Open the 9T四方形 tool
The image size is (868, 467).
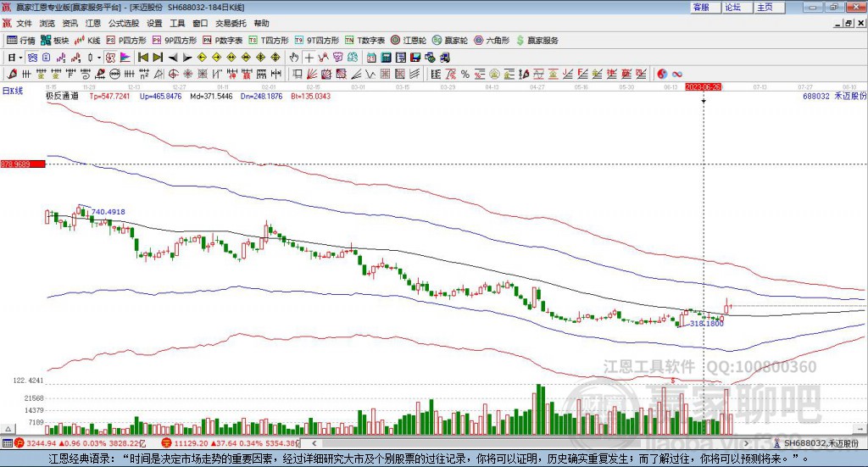[317, 41]
